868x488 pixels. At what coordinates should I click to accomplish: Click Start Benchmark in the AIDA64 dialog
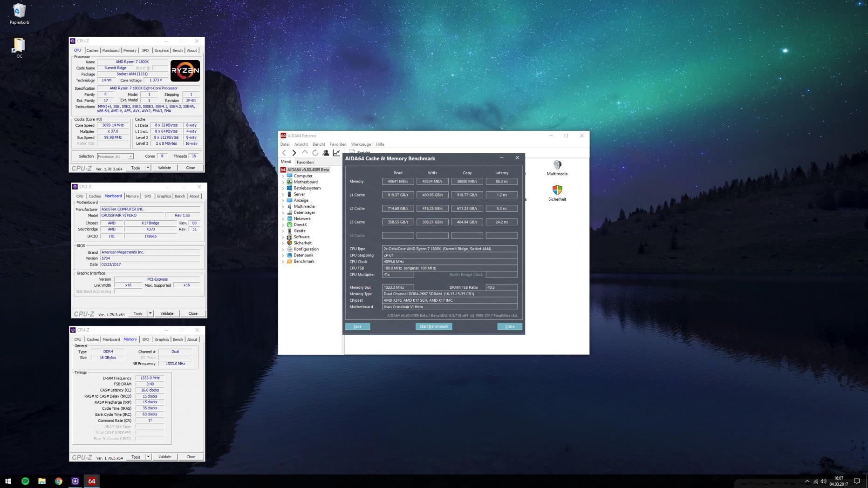pyautogui.click(x=434, y=326)
